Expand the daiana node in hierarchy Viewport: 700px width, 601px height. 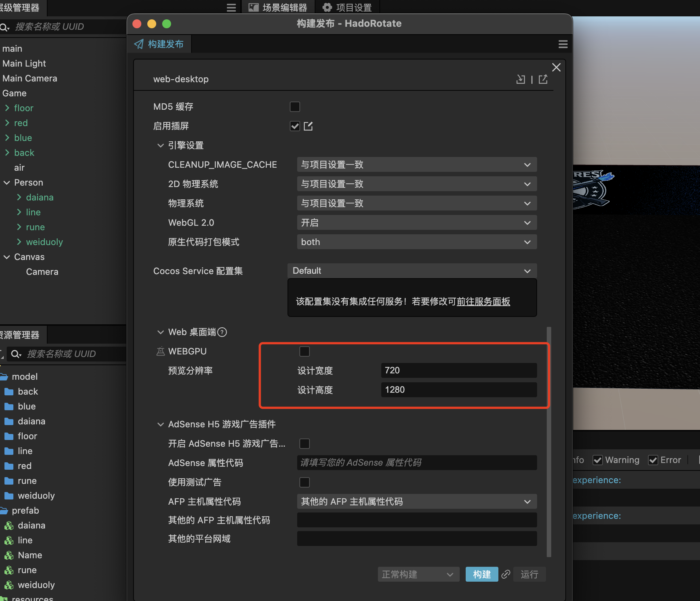(19, 197)
